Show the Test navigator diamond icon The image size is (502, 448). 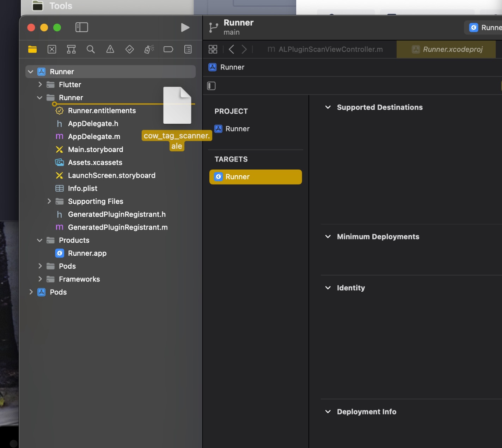point(129,49)
